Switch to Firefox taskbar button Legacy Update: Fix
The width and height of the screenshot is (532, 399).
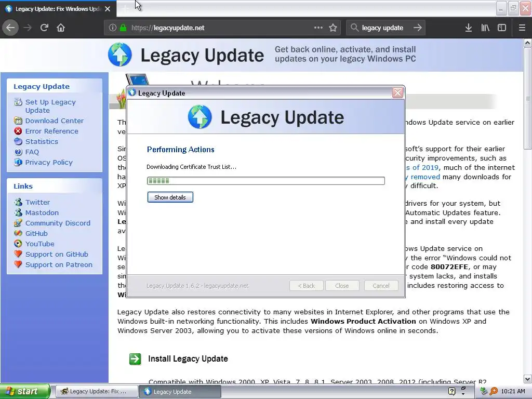(x=96, y=392)
